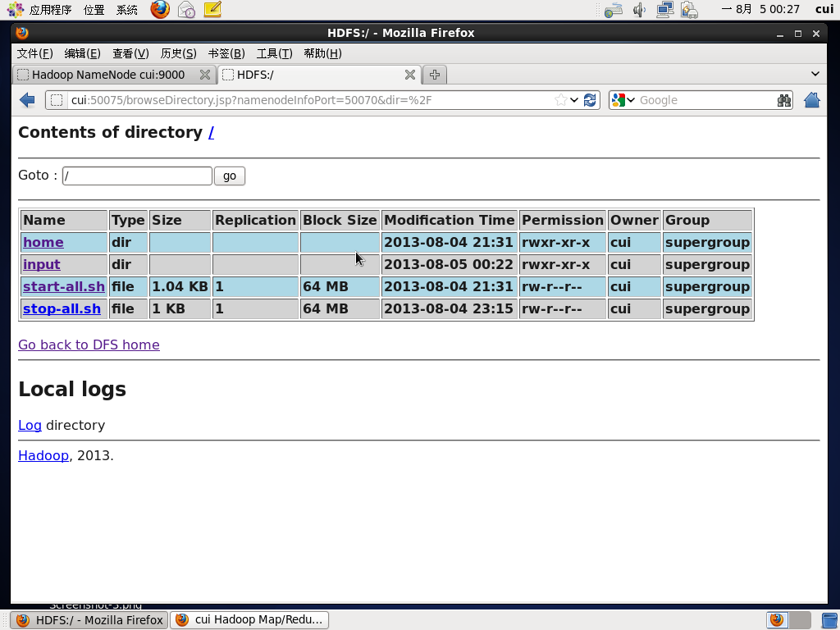Click the 1.04 KB size cell
The height and width of the screenshot is (630, 840).
(180, 286)
